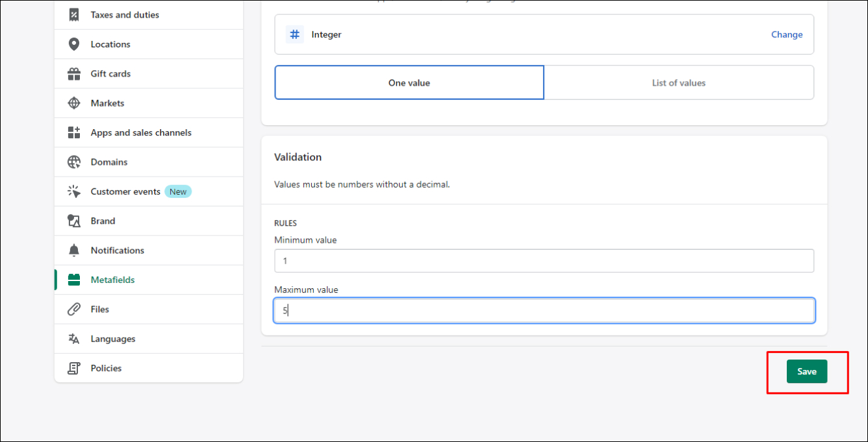Screen dimensions: 868x442
Task: Select Metafields in the sidebar
Action: (x=149, y=280)
